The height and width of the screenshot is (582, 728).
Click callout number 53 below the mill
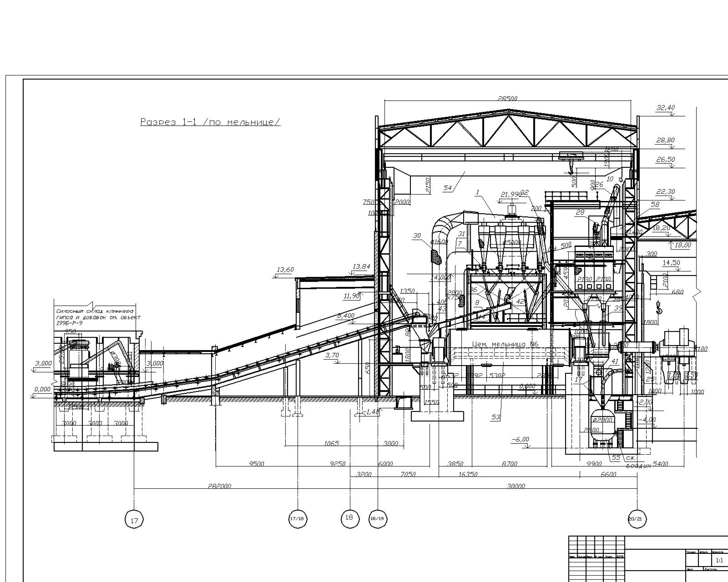coord(495,417)
